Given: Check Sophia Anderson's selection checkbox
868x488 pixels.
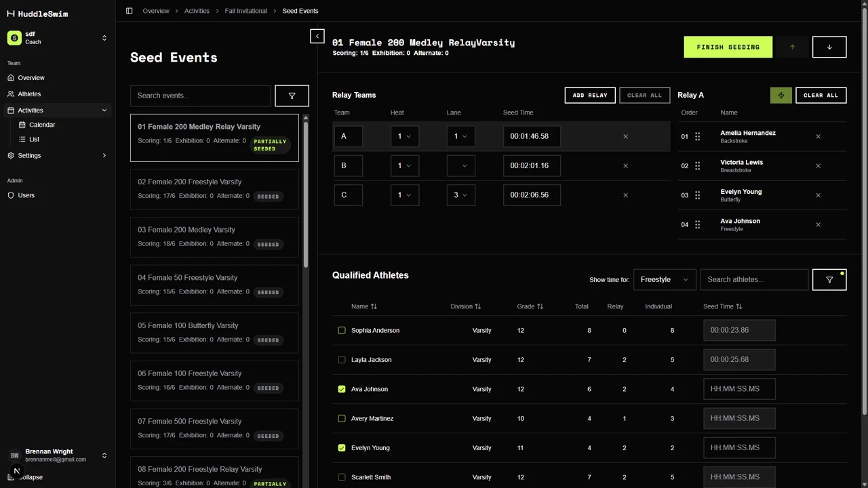Looking at the screenshot, I should [342, 330].
